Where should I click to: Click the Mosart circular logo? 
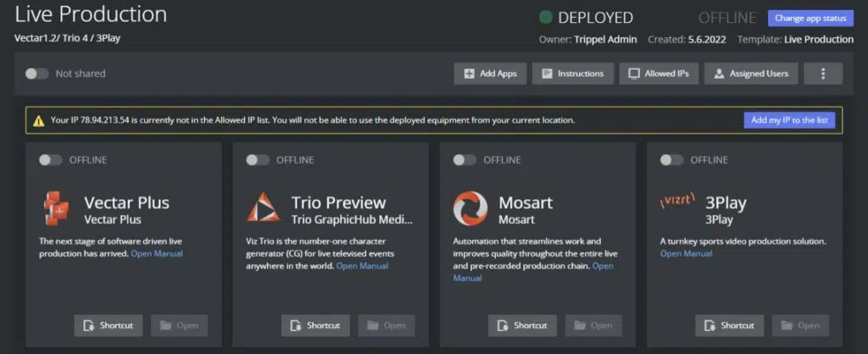point(470,209)
